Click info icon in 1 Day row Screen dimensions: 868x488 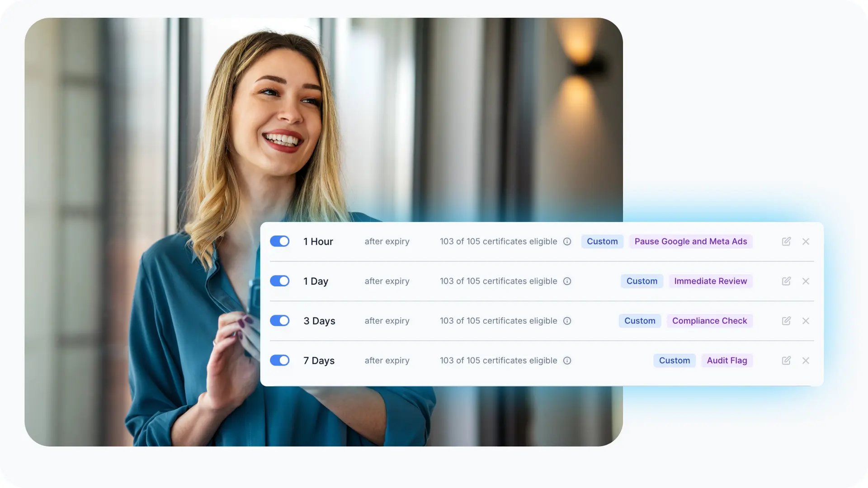(567, 281)
